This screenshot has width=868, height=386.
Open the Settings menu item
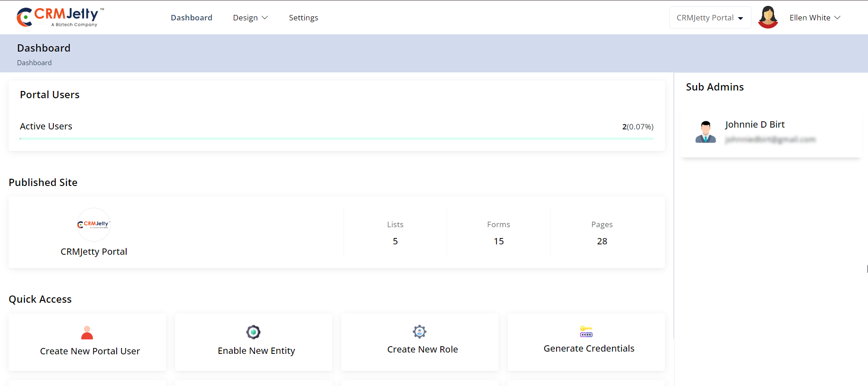[303, 18]
